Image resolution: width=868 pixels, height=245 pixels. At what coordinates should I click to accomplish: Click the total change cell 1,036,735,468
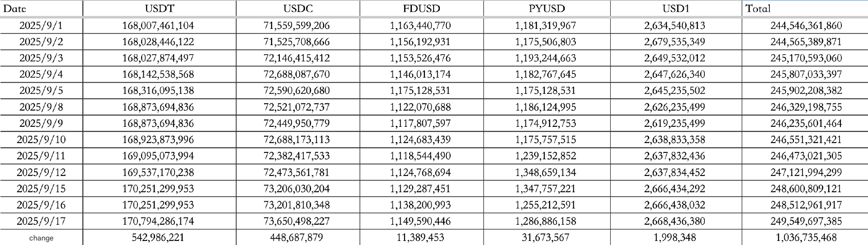pos(806,237)
